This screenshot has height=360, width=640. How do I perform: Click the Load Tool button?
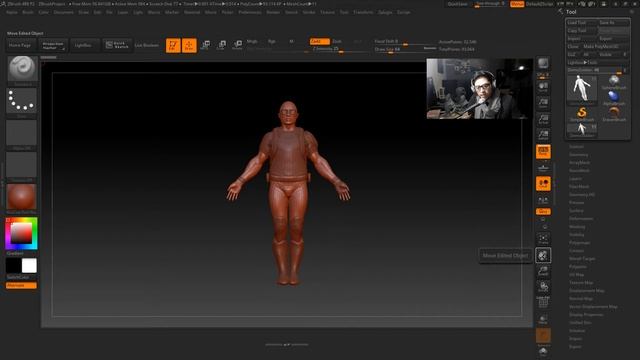coord(582,23)
